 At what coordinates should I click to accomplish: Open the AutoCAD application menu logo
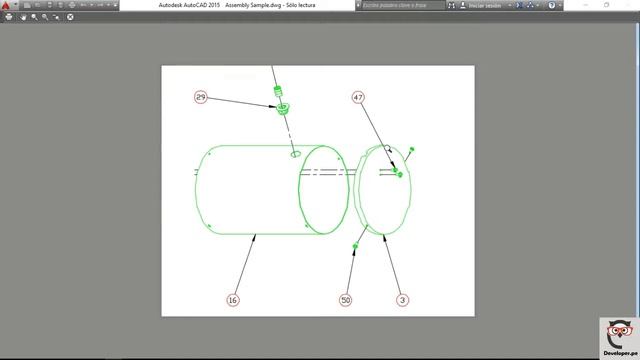coord(6,5)
